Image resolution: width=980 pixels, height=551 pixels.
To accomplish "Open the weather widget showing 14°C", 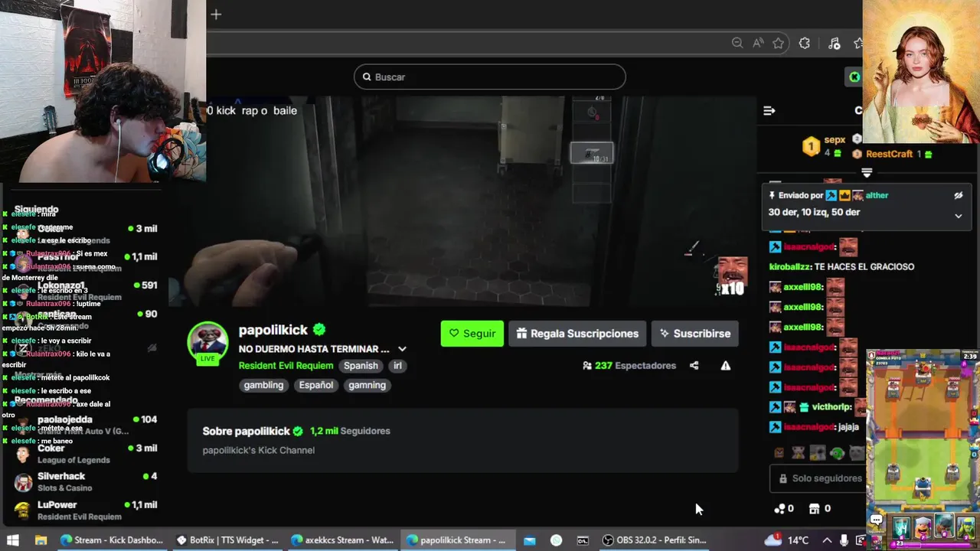I will tap(787, 540).
